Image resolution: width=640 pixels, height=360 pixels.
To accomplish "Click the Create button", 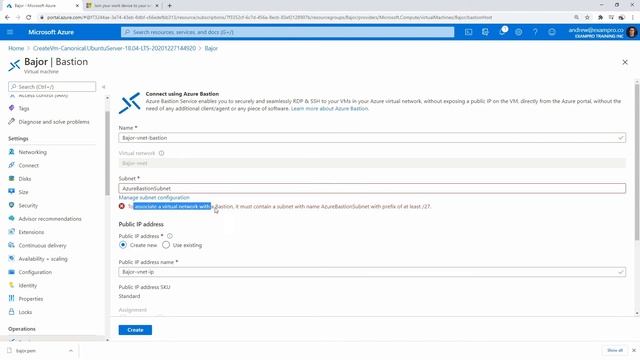I will click(x=135, y=330).
